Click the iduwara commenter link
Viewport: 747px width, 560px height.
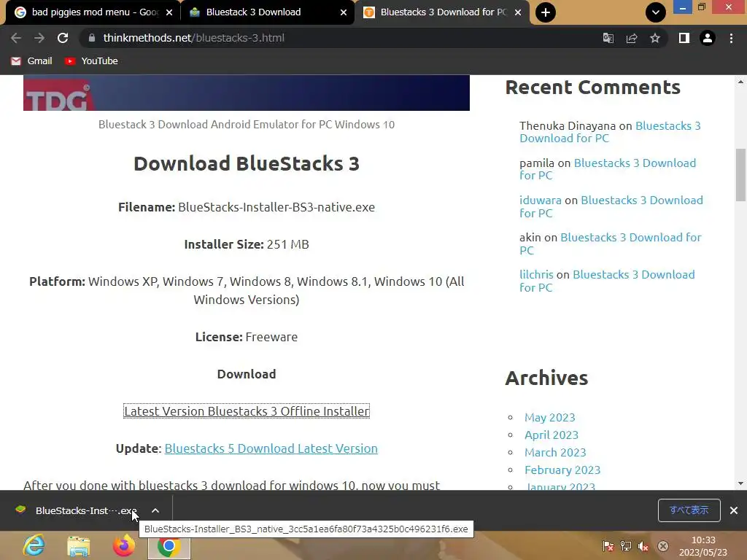(541, 200)
